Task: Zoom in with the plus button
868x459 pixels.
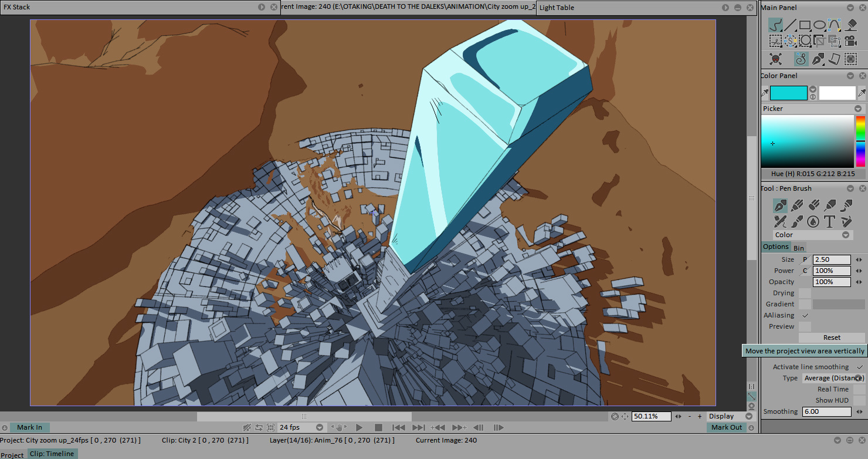Action: click(x=700, y=416)
